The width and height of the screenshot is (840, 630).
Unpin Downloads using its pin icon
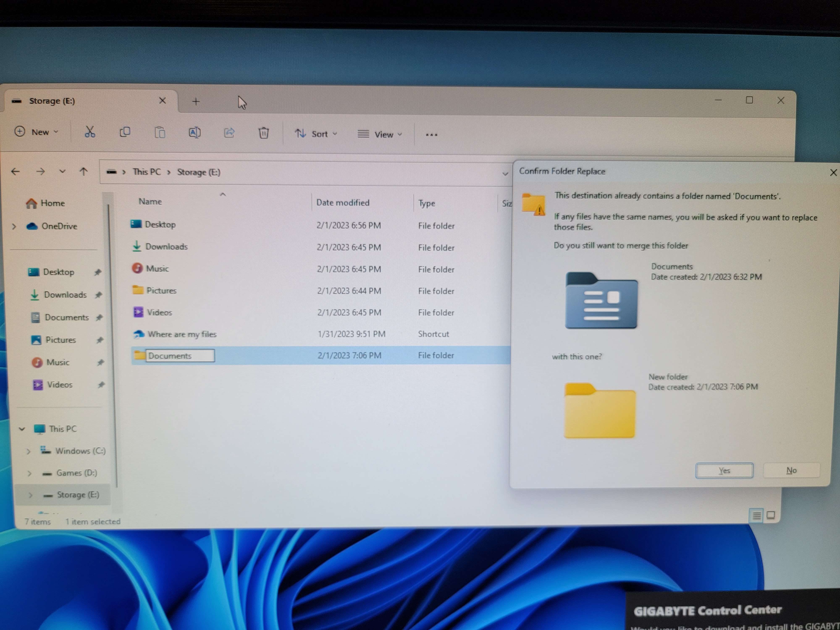pyautogui.click(x=99, y=295)
